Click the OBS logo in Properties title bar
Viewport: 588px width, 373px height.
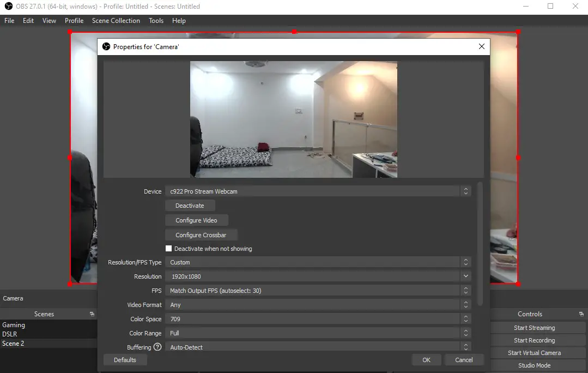coord(106,46)
